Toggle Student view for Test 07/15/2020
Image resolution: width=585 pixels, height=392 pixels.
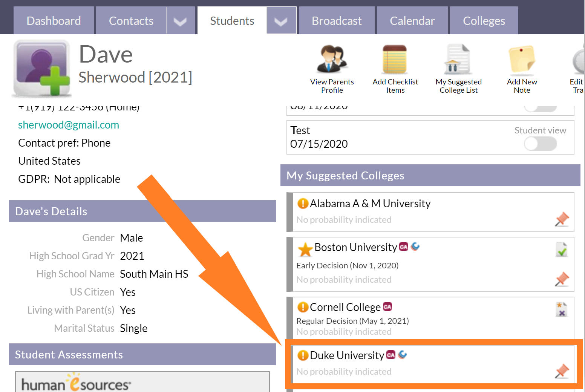point(540,144)
